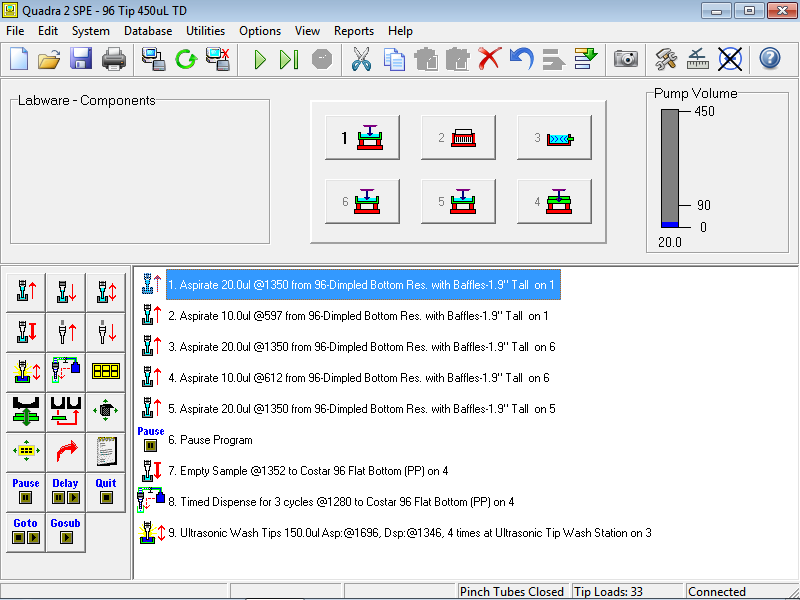This screenshot has width=800, height=600.
Task: Click the Ultrasonic Wash Tips palette icon
Action: click(x=26, y=372)
